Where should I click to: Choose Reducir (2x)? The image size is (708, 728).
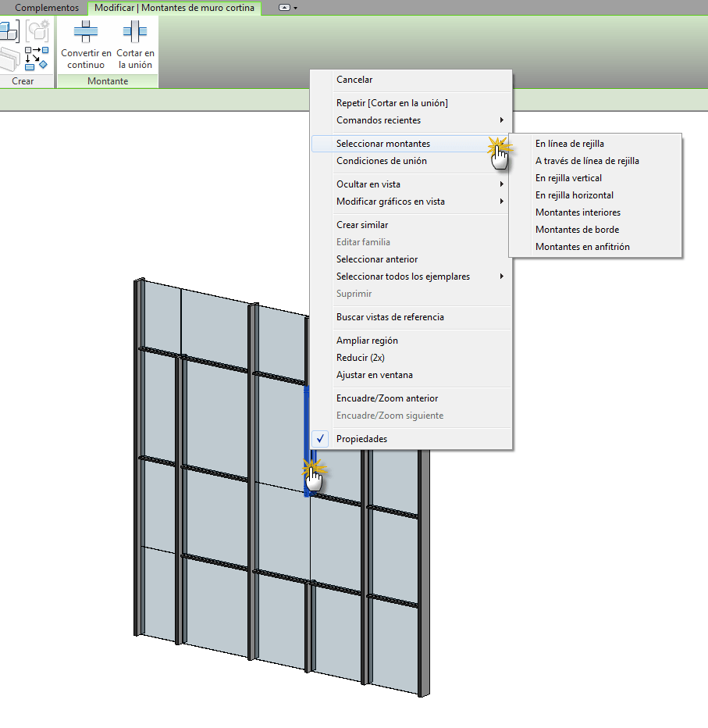pos(411,358)
